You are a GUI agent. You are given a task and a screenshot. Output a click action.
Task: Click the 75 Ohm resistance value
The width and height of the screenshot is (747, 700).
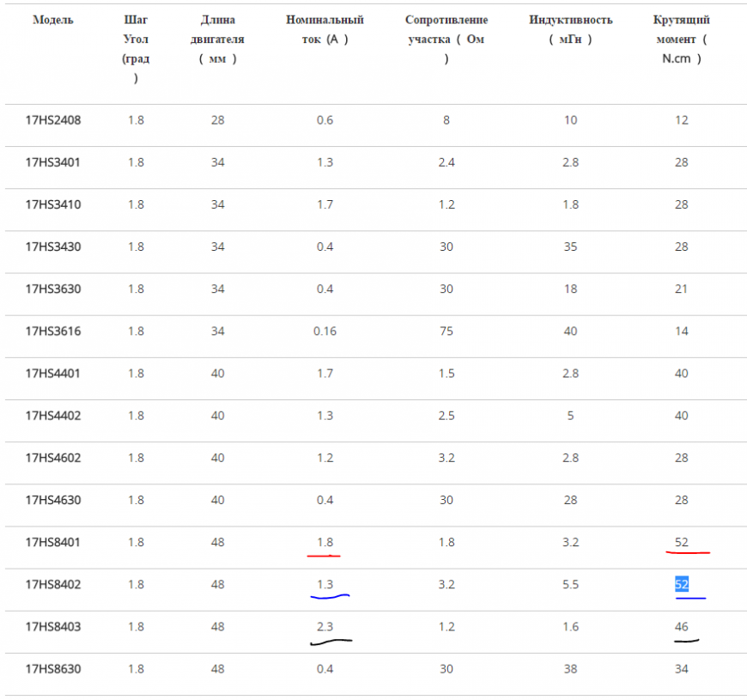pos(446,331)
